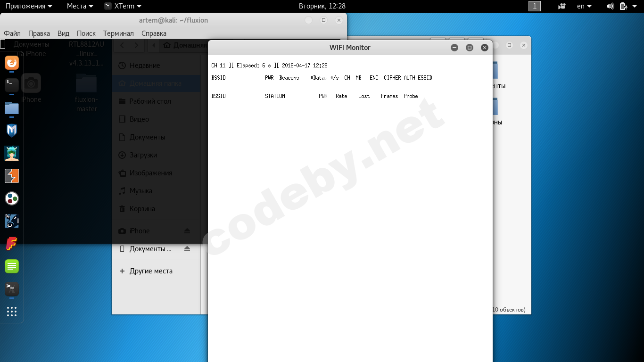Click the Probe column header

click(x=411, y=96)
